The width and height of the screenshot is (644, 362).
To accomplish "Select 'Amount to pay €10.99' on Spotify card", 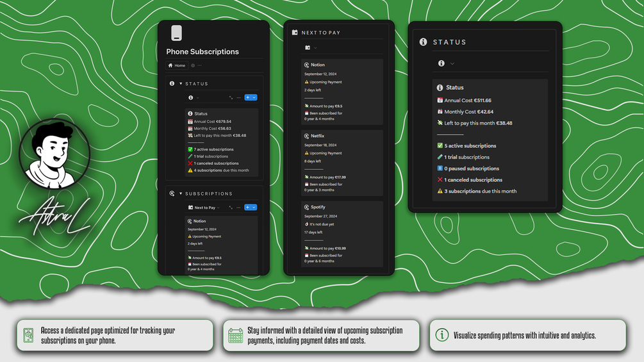I will pos(325,249).
